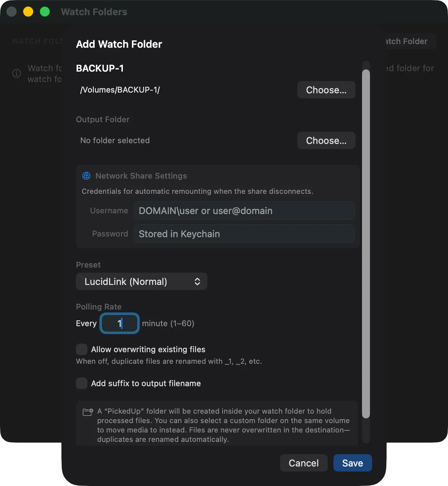Click the polling rate number field
This screenshot has width=448, height=486.
click(119, 323)
